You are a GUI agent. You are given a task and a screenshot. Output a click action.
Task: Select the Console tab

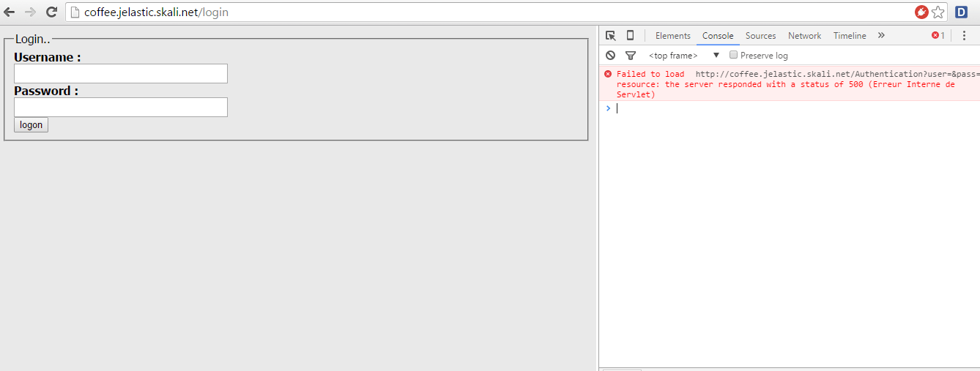click(x=718, y=36)
